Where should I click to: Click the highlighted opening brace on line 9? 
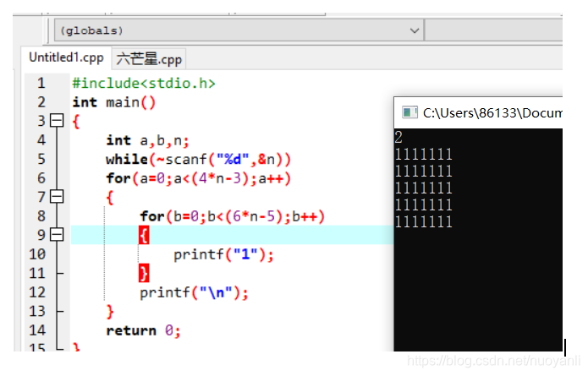click(x=144, y=235)
